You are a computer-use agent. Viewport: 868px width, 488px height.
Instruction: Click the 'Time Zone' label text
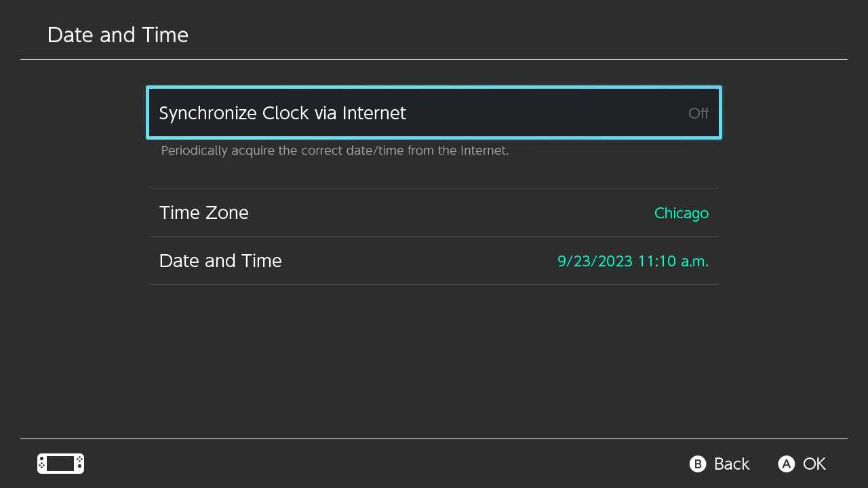(x=203, y=213)
